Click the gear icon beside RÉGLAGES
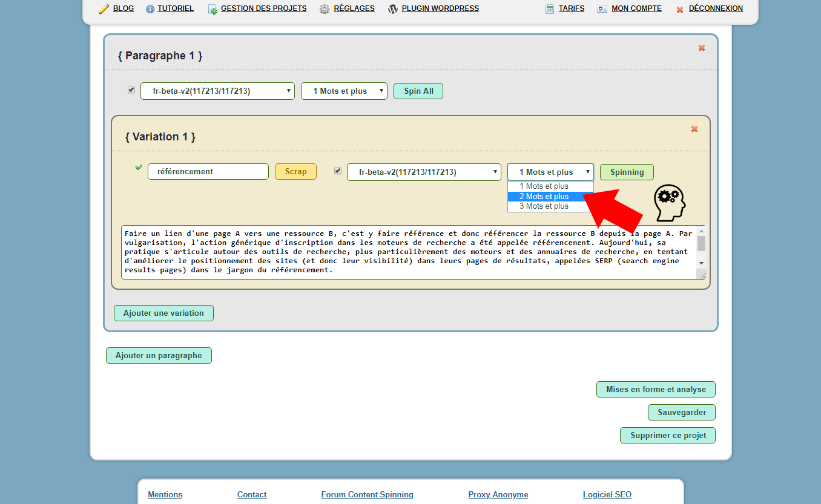 [x=325, y=9]
